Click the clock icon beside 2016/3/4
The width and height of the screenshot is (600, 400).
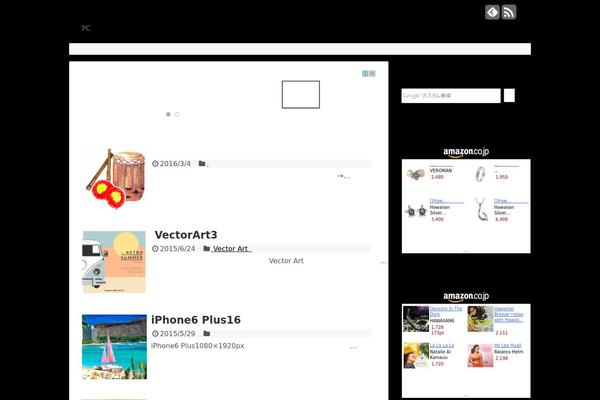pos(155,163)
